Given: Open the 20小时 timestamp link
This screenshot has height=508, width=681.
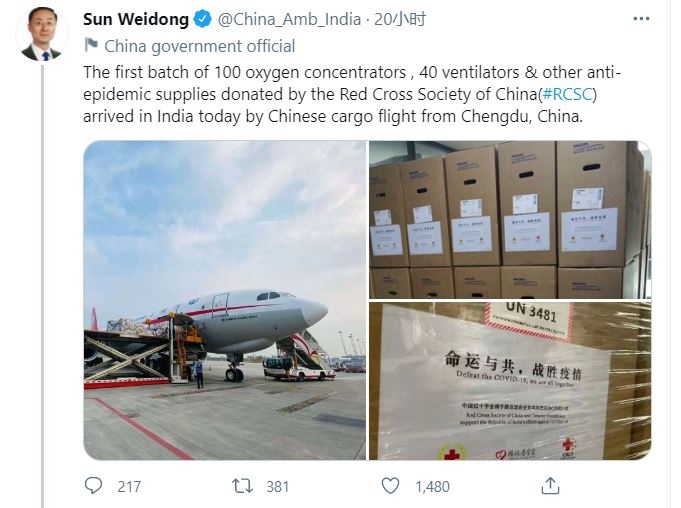Looking at the screenshot, I should (400, 19).
